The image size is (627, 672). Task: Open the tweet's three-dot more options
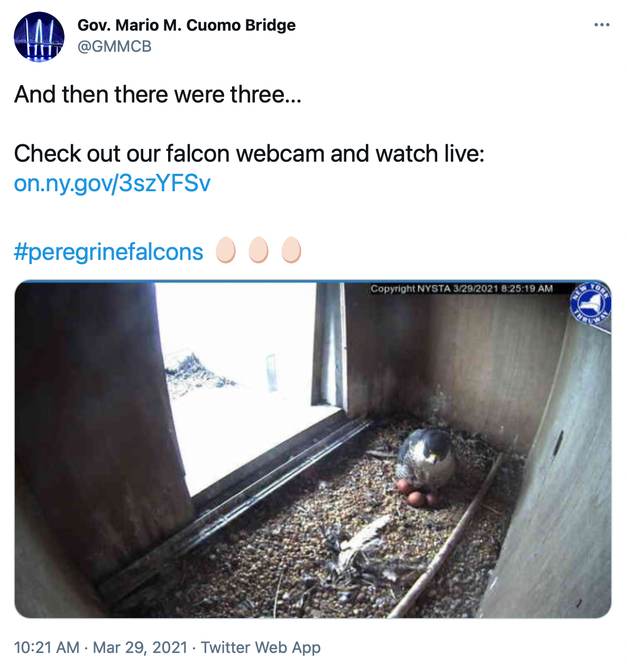[602, 25]
